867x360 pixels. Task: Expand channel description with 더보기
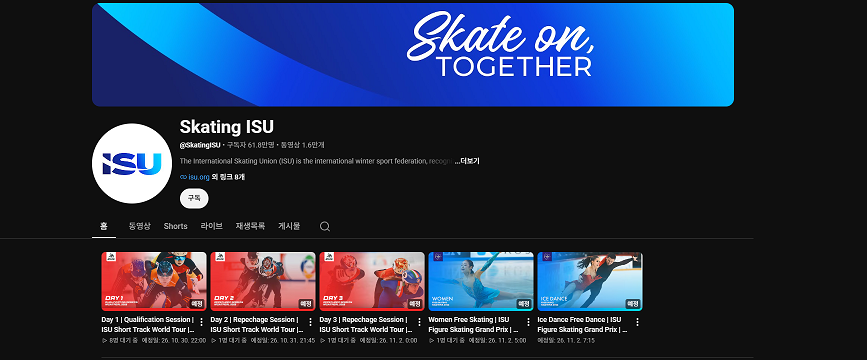pos(467,161)
